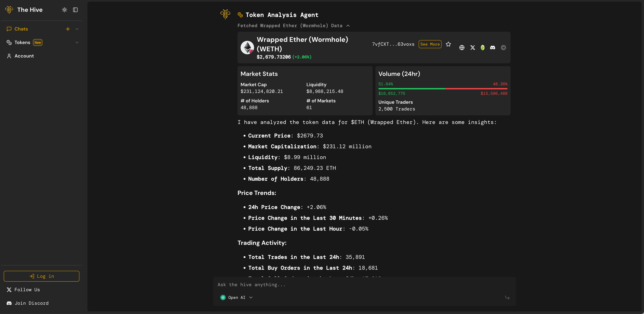Screen dimensions: 644x314
Task: Open the Open AI model dropdown
Action: [x=237, y=297]
